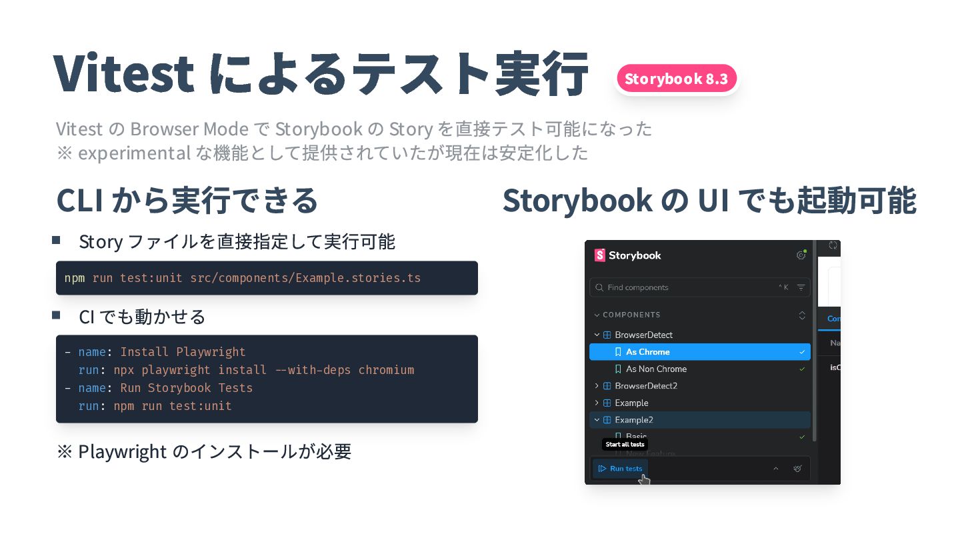Expand the BrowserDetect2 chevron
The height and width of the screenshot is (552, 980).
(597, 386)
